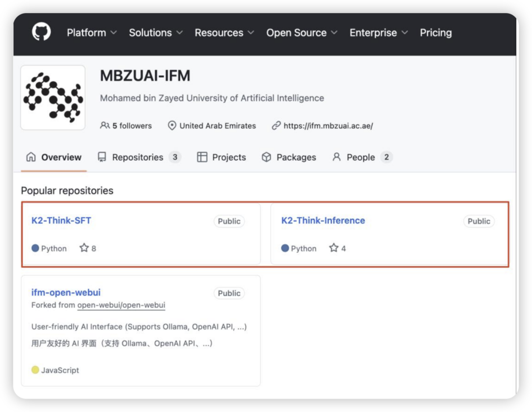Click the star icon on K2-Think-SFT

(84, 248)
